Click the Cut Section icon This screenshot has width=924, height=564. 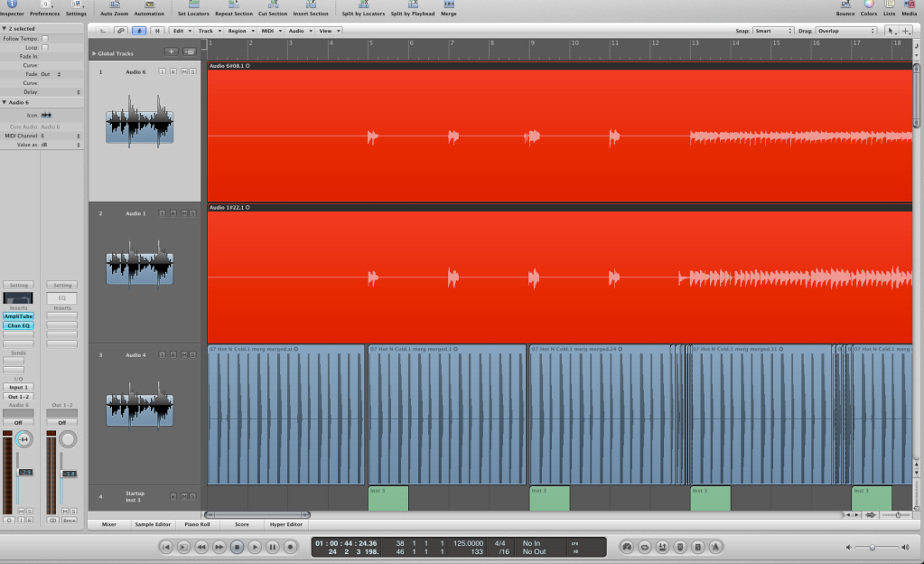point(272,6)
